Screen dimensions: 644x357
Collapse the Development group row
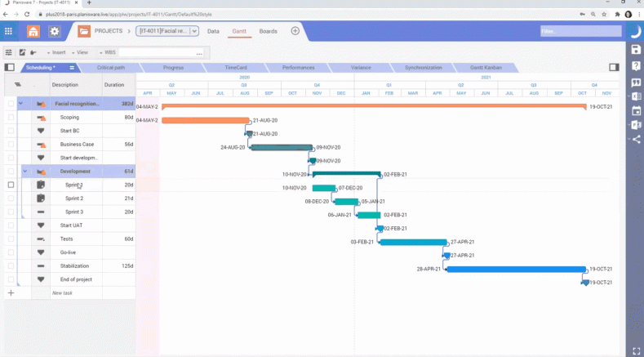pyautogui.click(x=24, y=171)
